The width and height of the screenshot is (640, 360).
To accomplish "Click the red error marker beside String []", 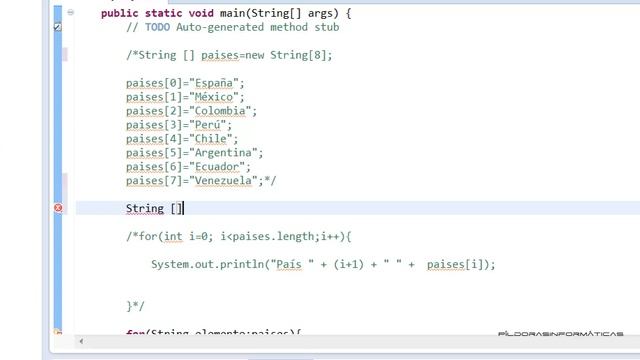I will (x=58, y=208).
